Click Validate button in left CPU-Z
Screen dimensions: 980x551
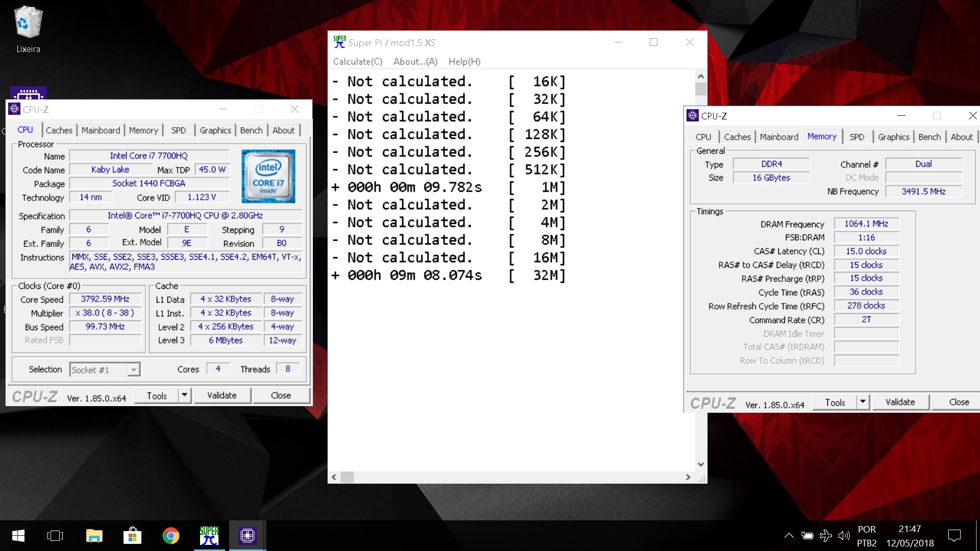[222, 395]
